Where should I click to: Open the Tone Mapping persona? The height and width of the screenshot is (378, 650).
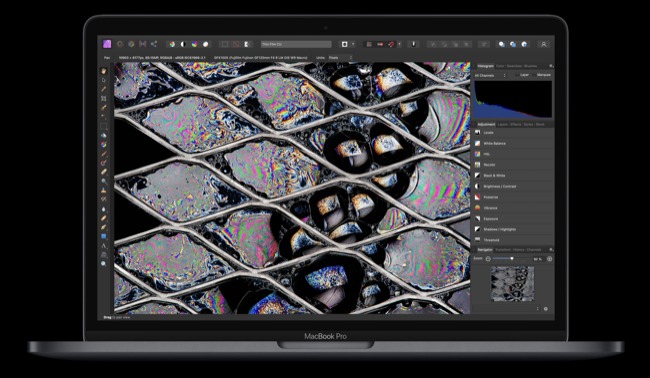point(143,44)
